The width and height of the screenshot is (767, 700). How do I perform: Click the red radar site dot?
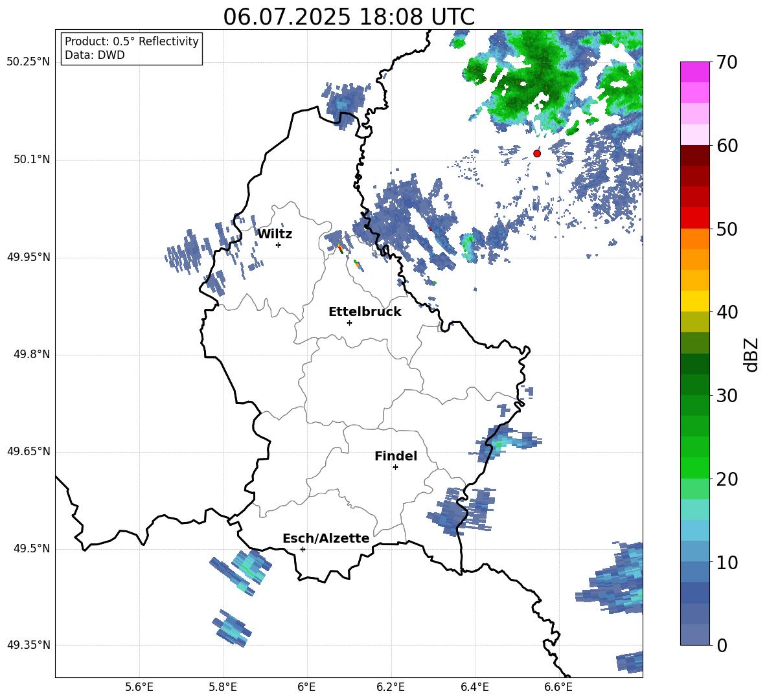536,153
